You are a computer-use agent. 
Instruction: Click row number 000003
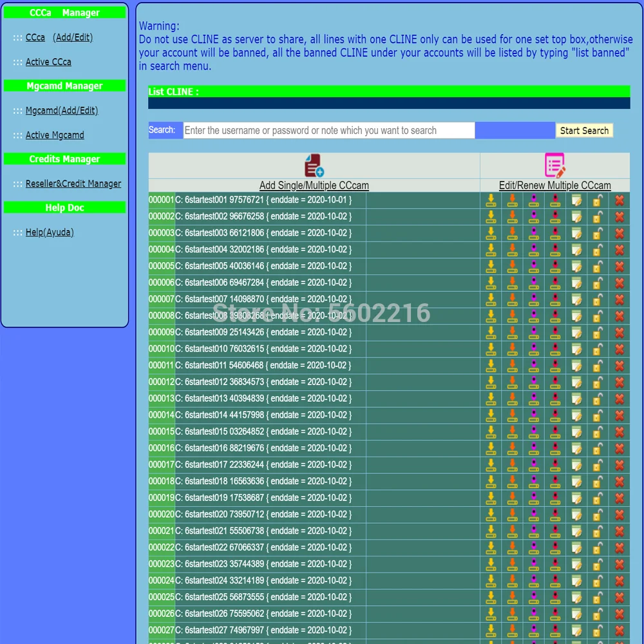pos(162,233)
